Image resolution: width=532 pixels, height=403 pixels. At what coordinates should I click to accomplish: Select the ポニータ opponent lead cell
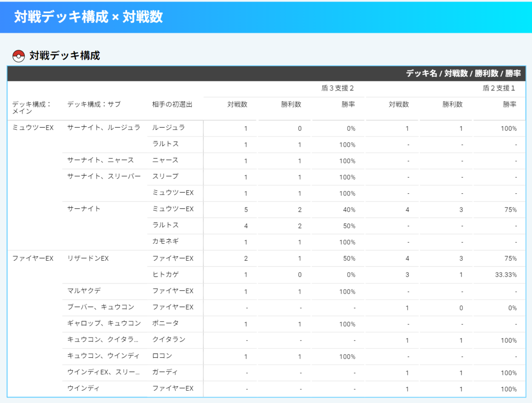click(x=165, y=323)
